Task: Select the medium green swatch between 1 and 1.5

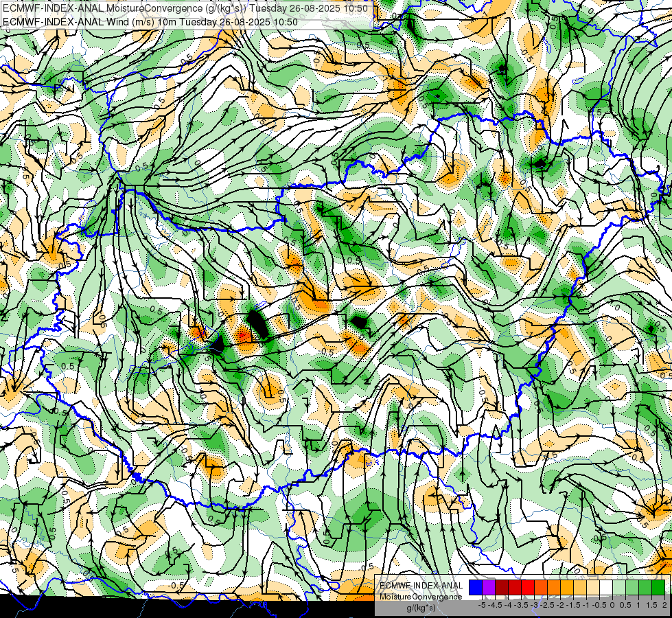Action: (x=645, y=587)
